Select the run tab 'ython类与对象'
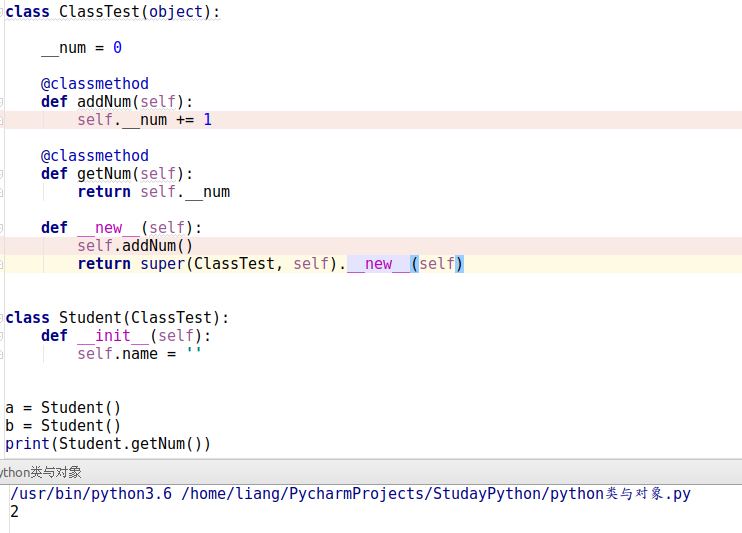Image resolution: width=742 pixels, height=533 pixels. (41, 472)
